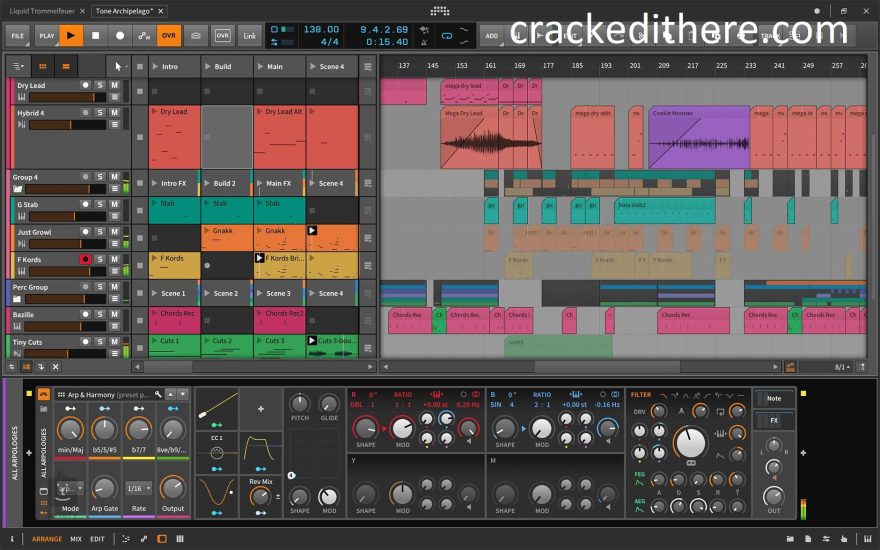Open the FILE menu
880x550 pixels.
tap(18, 35)
